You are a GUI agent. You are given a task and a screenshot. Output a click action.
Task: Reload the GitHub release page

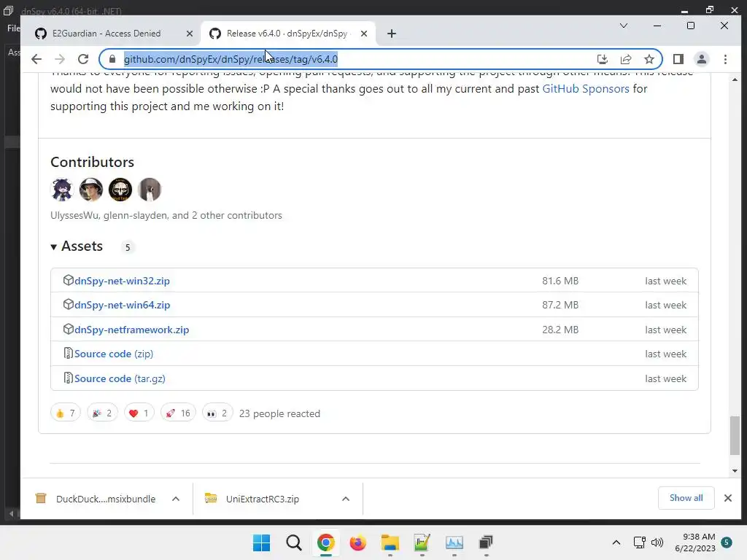[x=83, y=59]
